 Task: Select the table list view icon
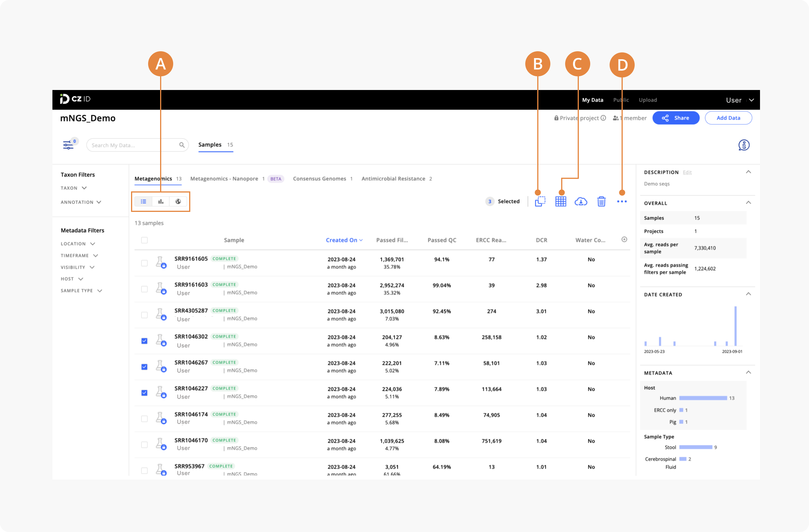(x=144, y=202)
